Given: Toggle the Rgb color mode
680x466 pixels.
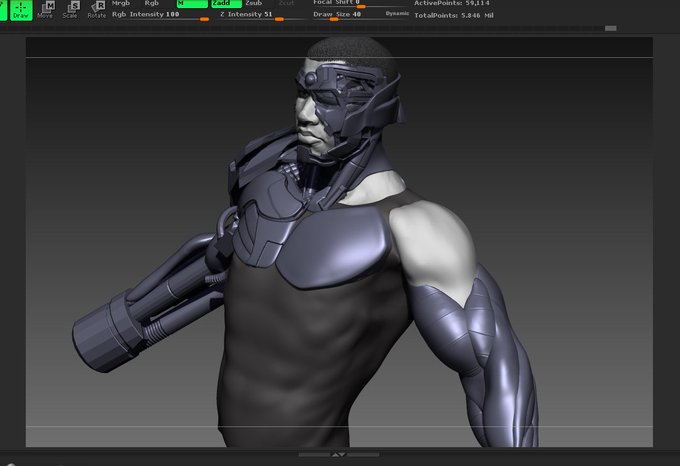Looking at the screenshot, I should click(x=151, y=3).
